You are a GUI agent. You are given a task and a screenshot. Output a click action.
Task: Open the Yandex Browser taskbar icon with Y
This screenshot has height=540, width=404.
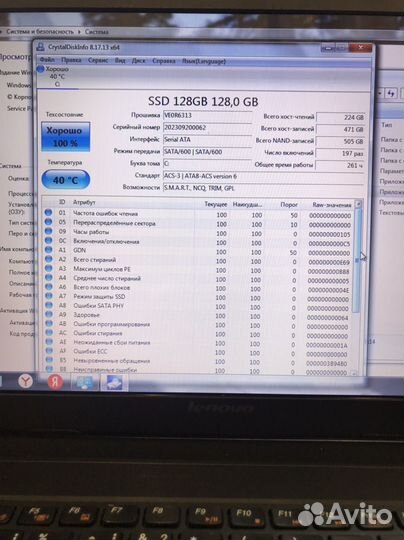pos(25,381)
